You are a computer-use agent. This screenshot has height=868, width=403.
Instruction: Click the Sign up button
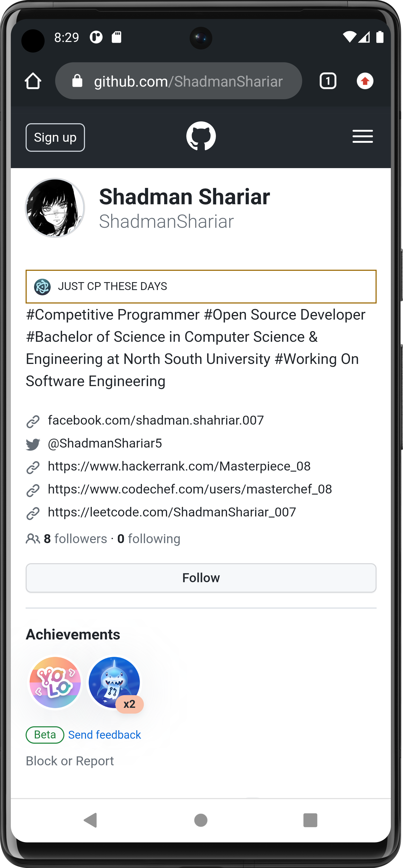pyautogui.click(x=55, y=137)
